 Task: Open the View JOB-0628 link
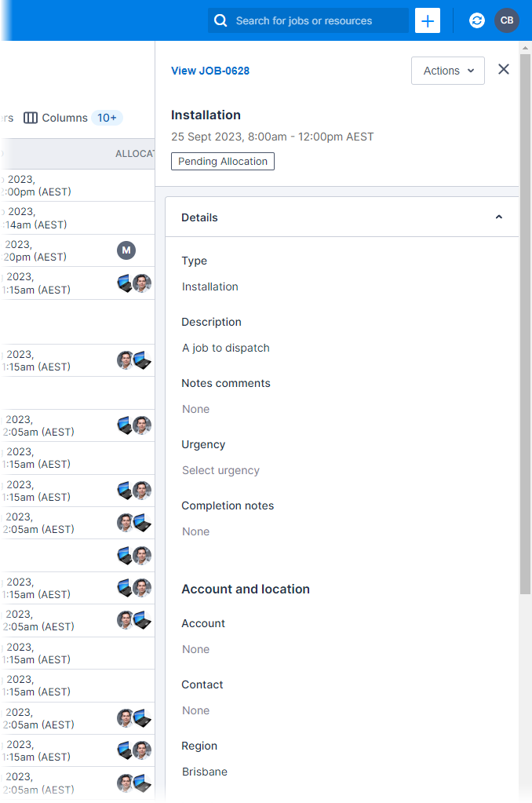click(210, 71)
